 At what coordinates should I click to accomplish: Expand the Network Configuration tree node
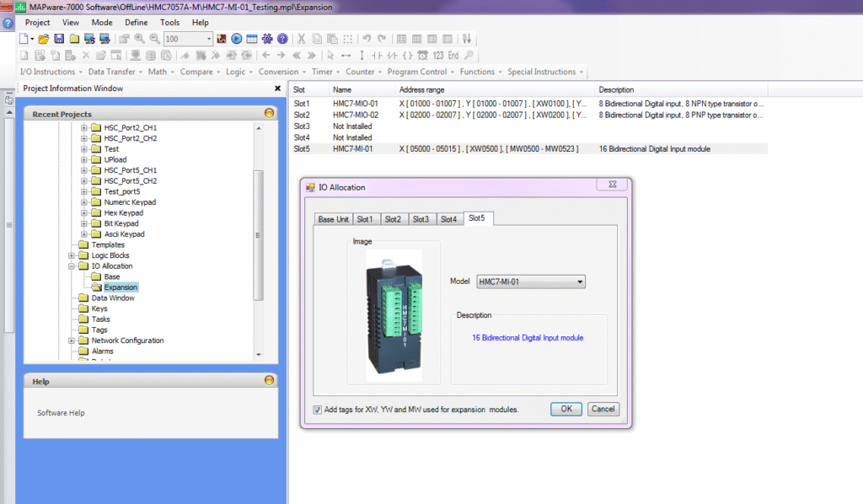coord(72,340)
